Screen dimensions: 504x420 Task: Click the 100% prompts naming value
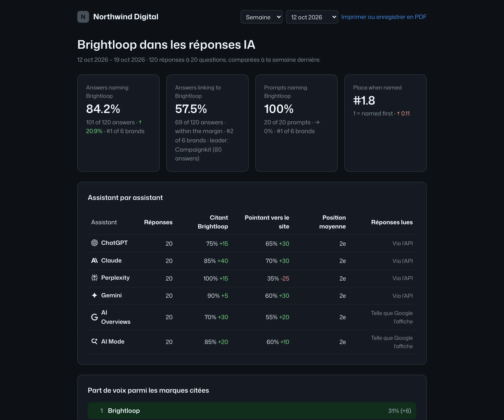tap(279, 109)
